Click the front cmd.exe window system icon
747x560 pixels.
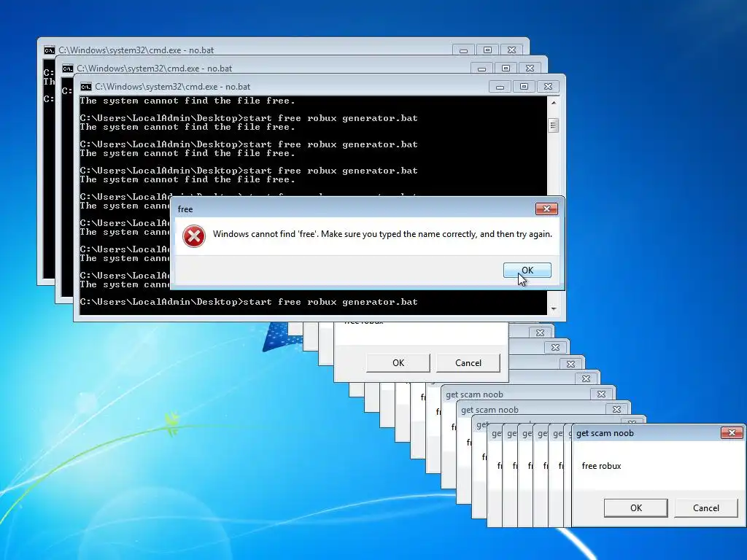pos(86,87)
